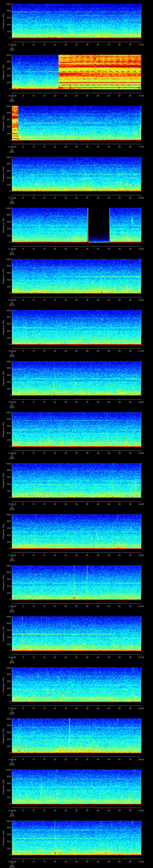Open the 5:23:00 spectrogram panel
153x868 pixels.
click(x=76, y=480)
